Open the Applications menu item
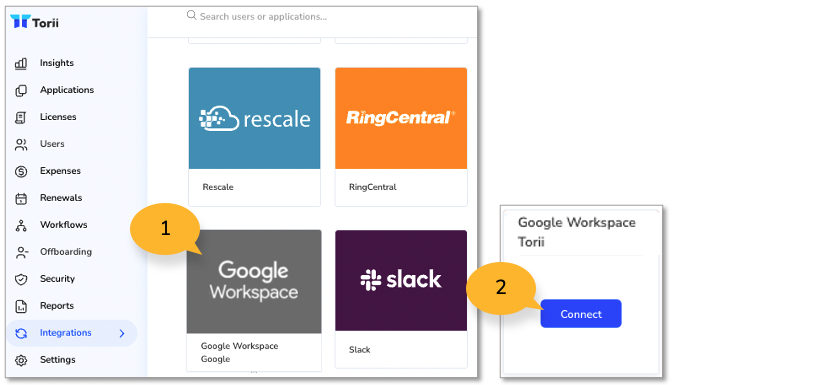Viewport: 826px width, 385px height. 67,90
